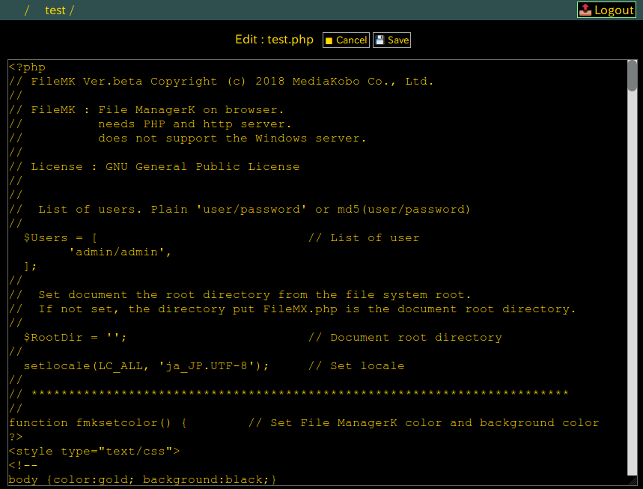Click the Logout tray icon
643x489 pixels.
coord(586,10)
